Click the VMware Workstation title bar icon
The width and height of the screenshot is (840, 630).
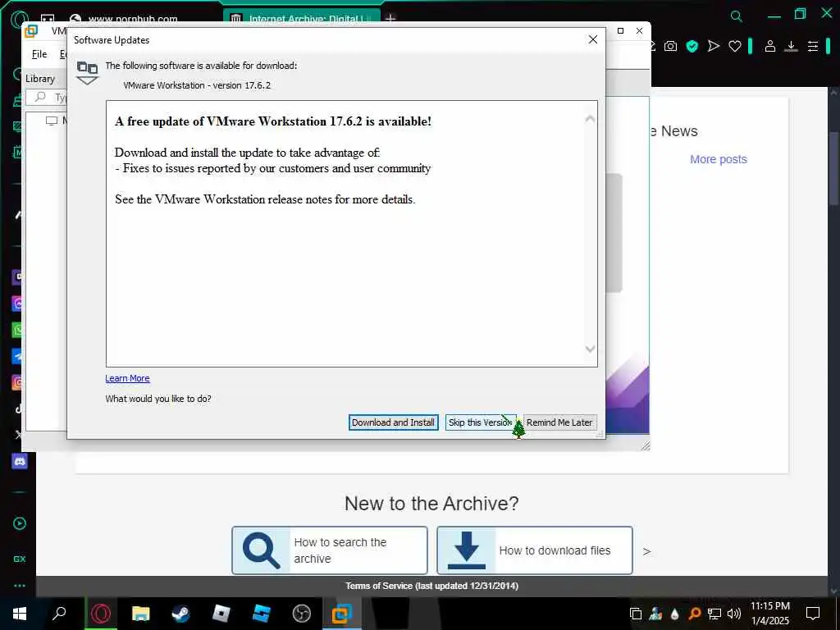pyautogui.click(x=31, y=31)
